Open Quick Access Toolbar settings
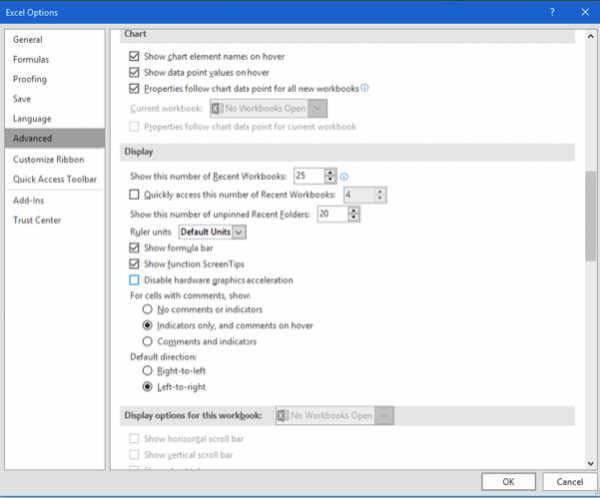 tap(55, 179)
